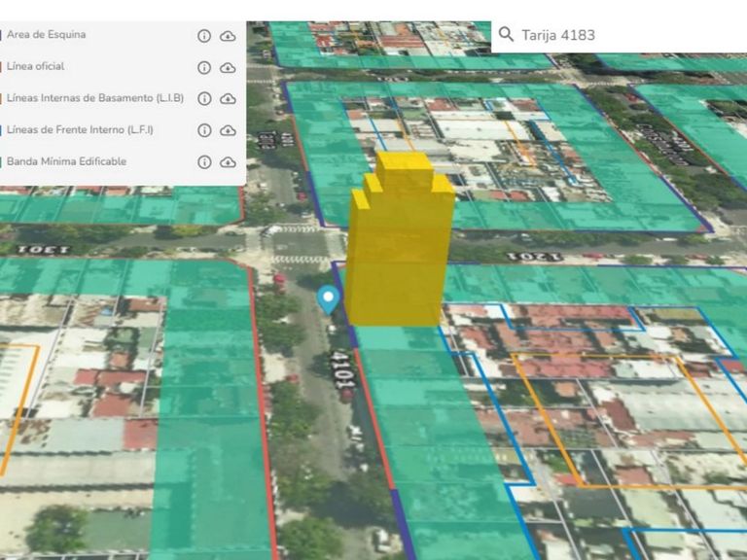Open info for Líneas Internas de Basamento
Viewport: 747px width, 560px height.
tap(204, 98)
